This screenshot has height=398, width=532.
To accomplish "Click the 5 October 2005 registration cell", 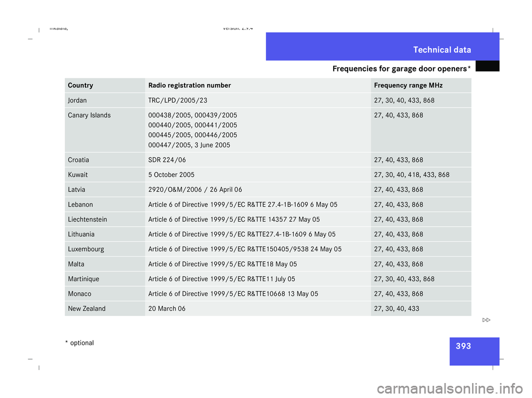I will 258,175.
